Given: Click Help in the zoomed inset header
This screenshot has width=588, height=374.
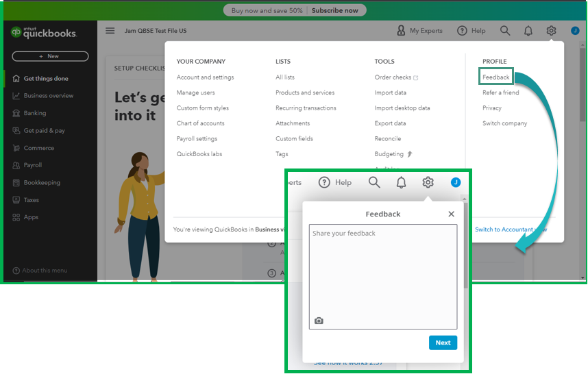Looking at the screenshot, I should 335,182.
